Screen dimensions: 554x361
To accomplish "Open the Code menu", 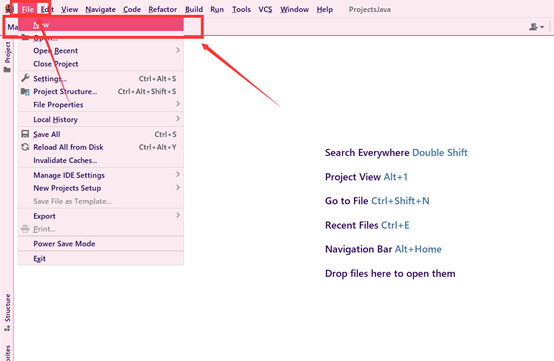I will tap(132, 10).
